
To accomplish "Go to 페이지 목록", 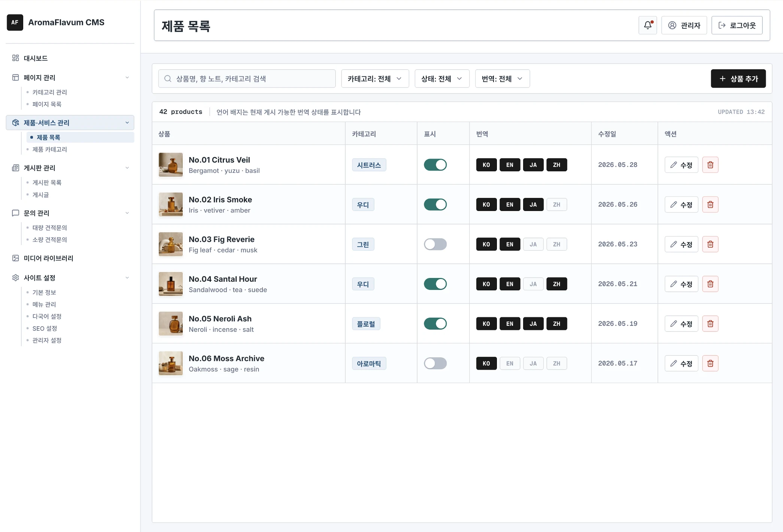I will 47,104.
